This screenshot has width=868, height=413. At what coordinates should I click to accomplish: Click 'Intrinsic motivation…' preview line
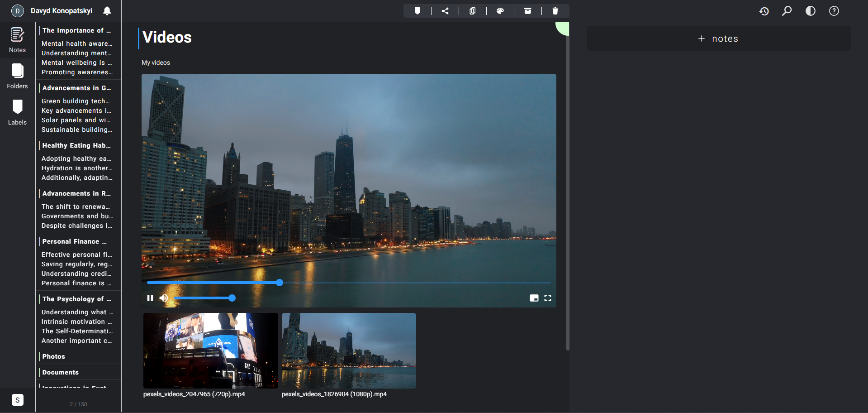pyautogui.click(x=76, y=322)
